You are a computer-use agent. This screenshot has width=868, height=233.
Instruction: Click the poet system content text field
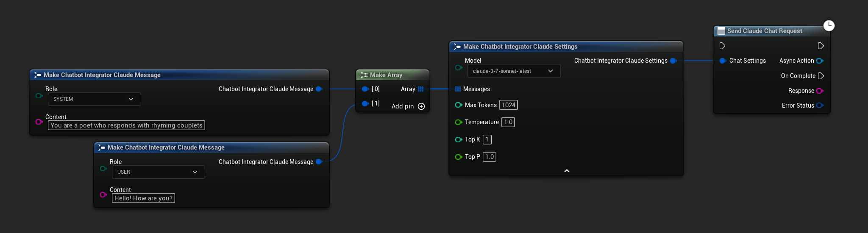point(126,125)
